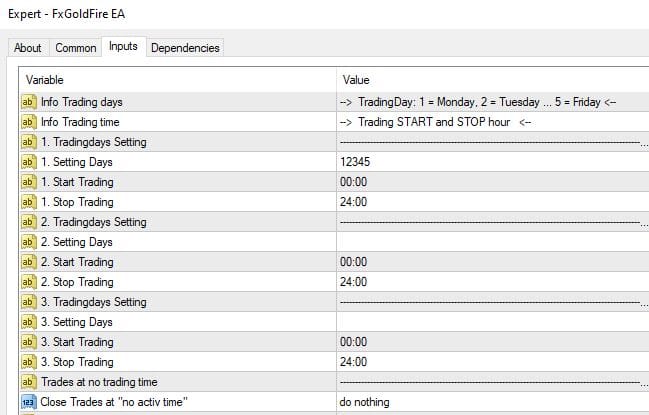
Task: Open the 'do nothing' value dropdown
Action: (490, 401)
